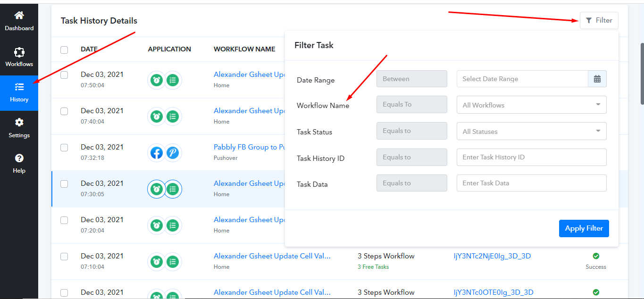Open the All Statuses dropdown

[531, 131]
